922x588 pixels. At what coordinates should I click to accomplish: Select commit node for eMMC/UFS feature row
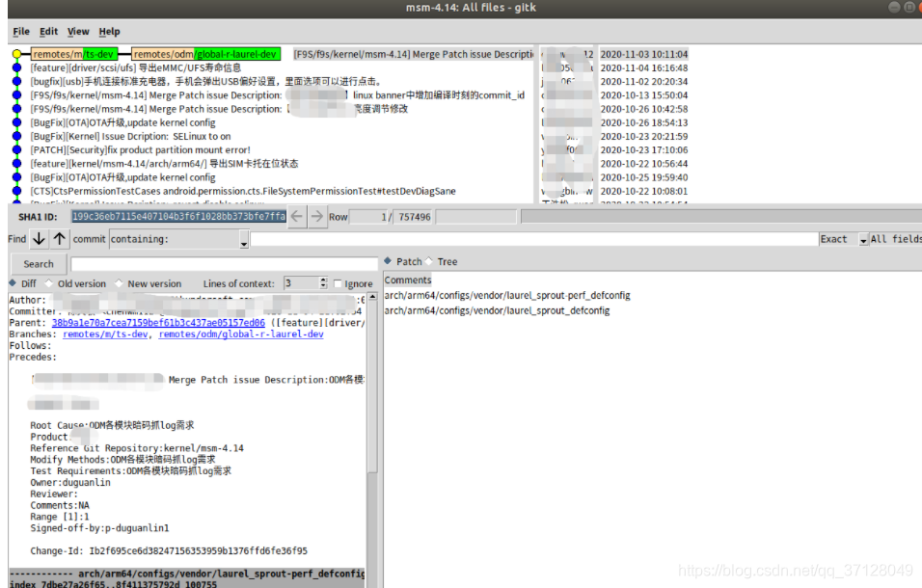16,67
